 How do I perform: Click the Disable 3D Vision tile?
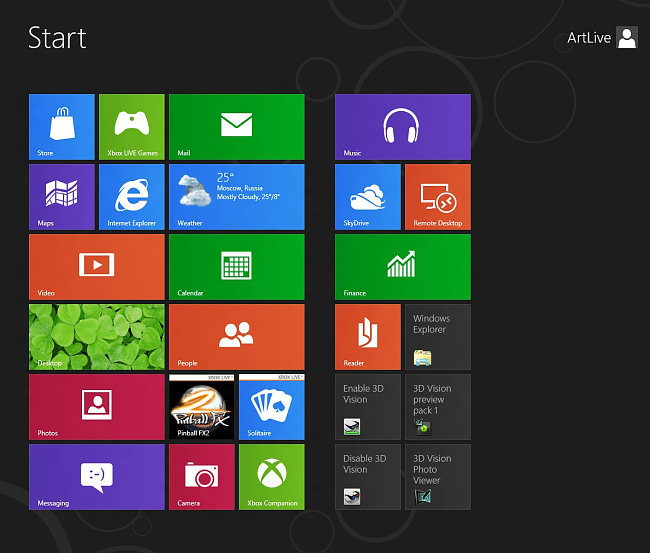368,477
